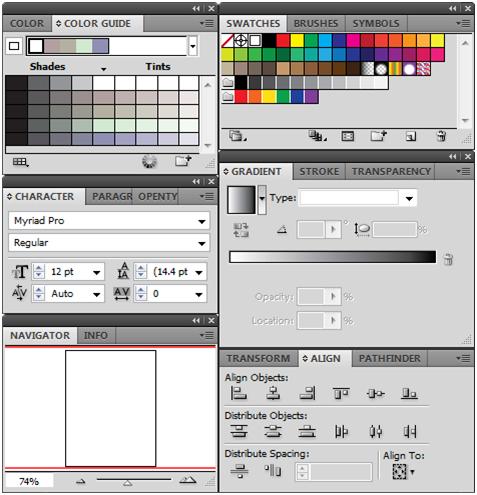Viewport: 477px width, 495px height.
Task: Click Navigator zoom out mountain icon
Action: pos(80,481)
